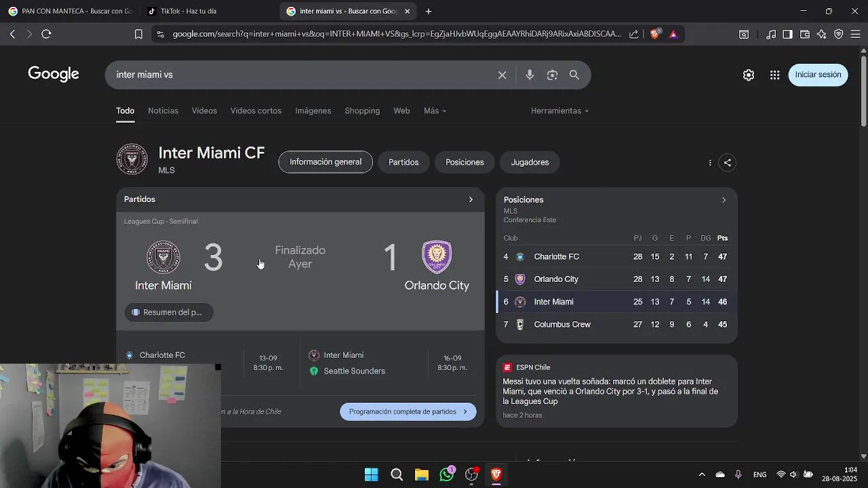Share the Inter Miami CF panel
The image size is (868, 488).
tap(728, 163)
